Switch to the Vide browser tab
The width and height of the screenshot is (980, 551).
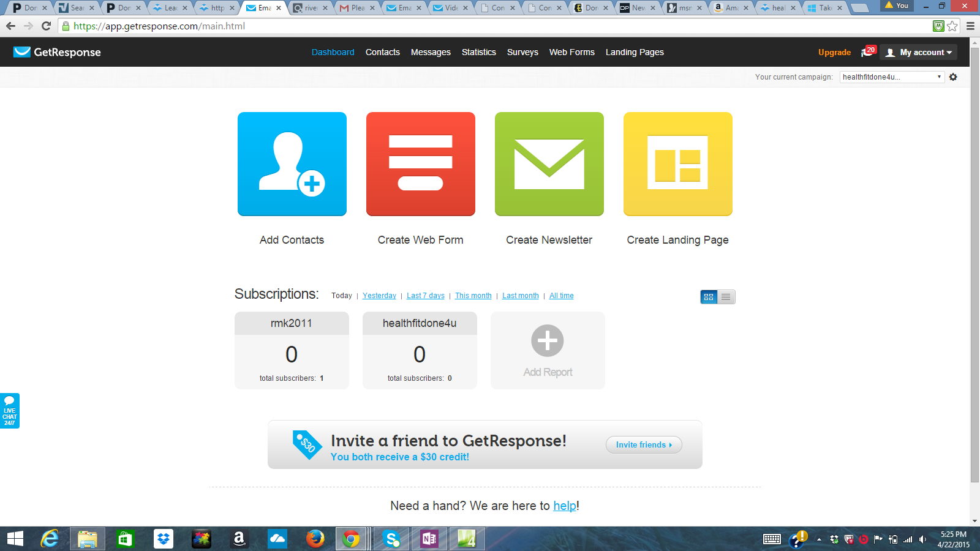coord(451,7)
